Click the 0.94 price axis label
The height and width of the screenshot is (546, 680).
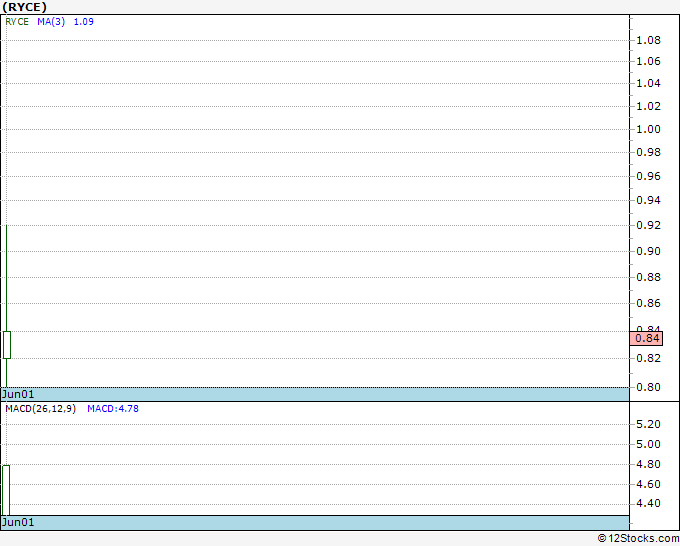(x=648, y=200)
